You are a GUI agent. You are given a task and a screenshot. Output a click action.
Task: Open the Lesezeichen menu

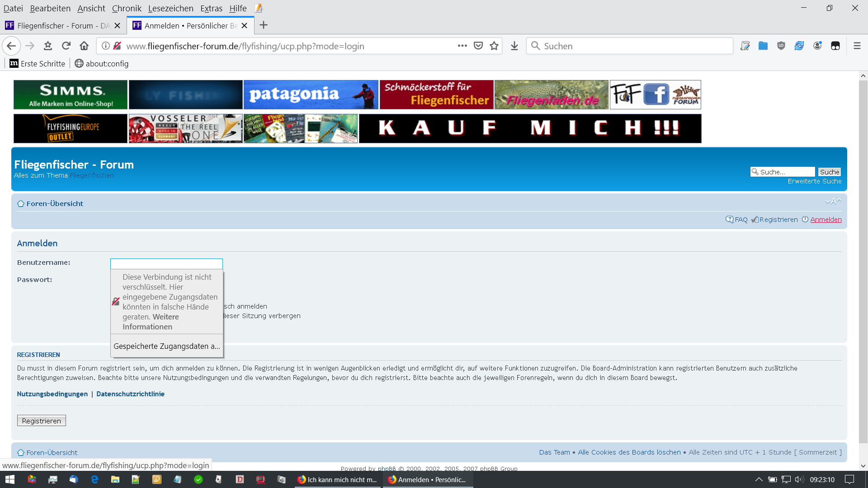point(170,8)
